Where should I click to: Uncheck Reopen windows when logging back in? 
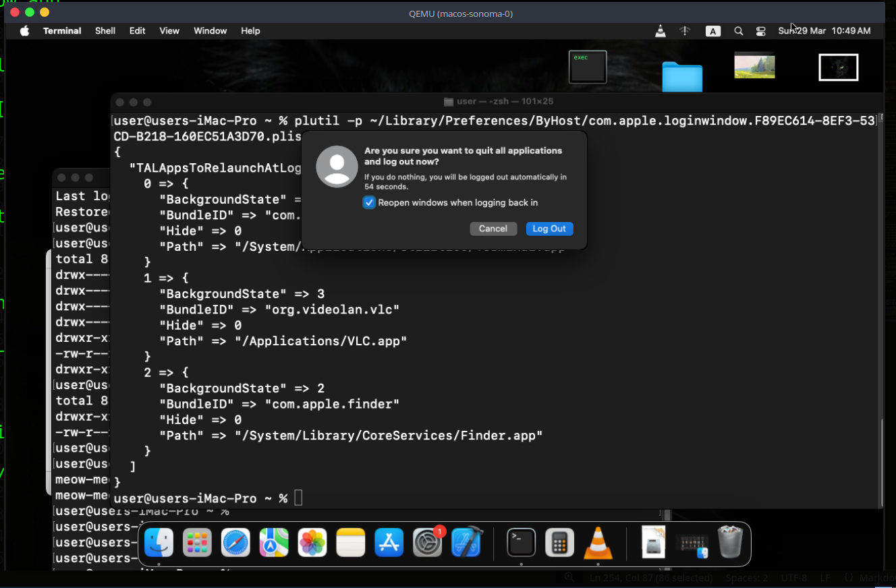click(x=369, y=202)
